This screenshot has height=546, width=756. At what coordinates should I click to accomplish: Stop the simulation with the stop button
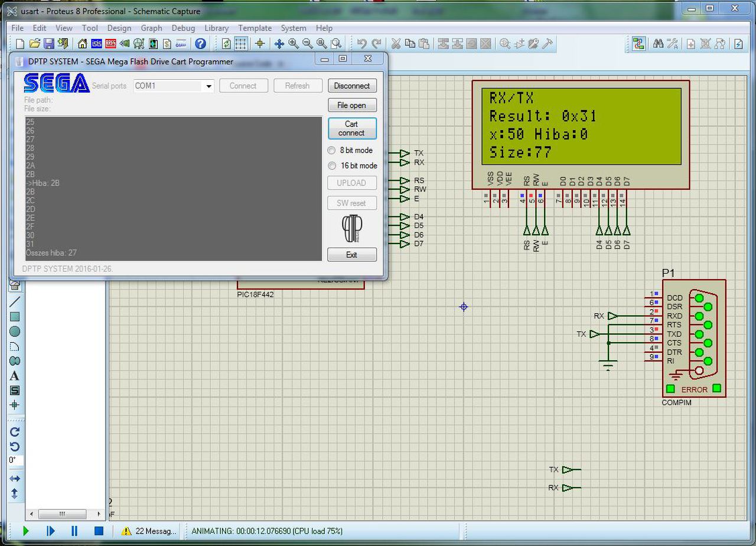(x=99, y=531)
